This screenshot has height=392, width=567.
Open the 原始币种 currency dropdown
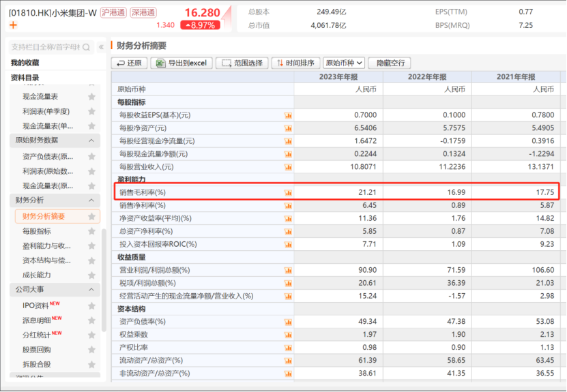[343, 63]
